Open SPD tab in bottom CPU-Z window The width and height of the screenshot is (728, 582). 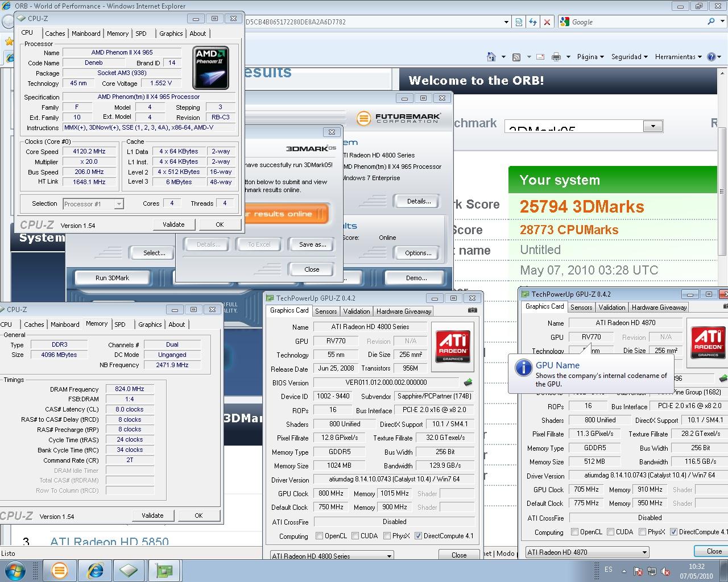120,325
